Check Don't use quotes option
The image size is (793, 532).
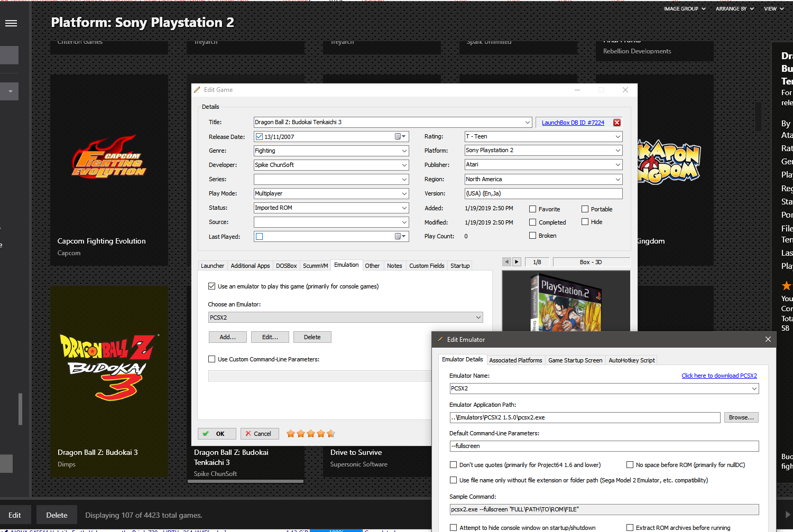pyautogui.click(x=453, y=465)
